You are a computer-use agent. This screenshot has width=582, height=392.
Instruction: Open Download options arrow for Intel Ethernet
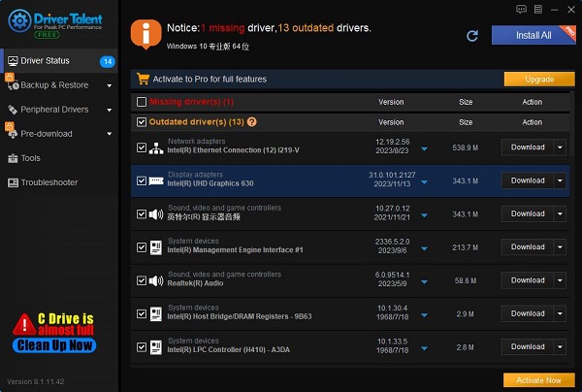[560, 147]
